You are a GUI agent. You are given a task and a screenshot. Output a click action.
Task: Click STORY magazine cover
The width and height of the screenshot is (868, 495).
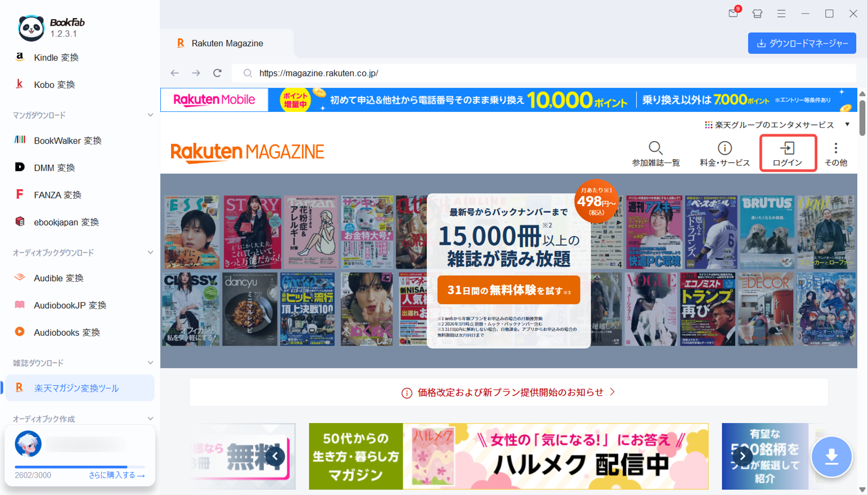click(x=252, y=232)
